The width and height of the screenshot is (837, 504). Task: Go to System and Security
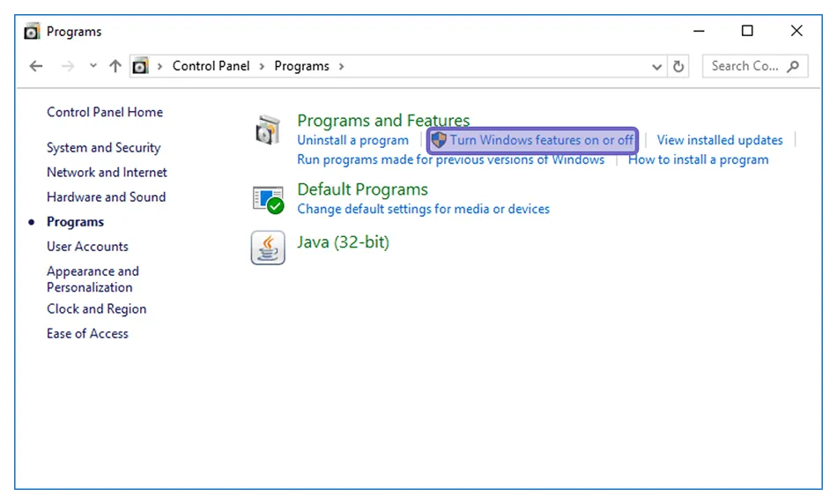(104, 147)
